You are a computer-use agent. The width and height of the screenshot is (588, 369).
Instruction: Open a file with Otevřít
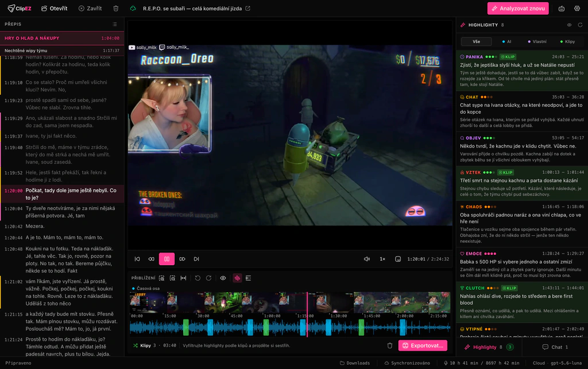pyautogui.click(x=55, y=8)
